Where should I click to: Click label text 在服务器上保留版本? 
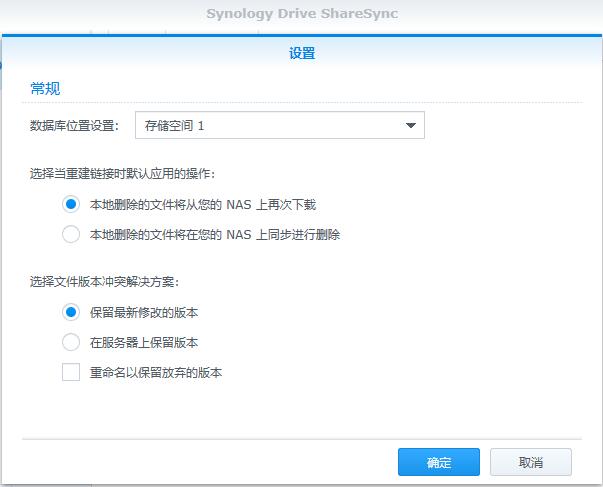click(x=143, y=343)
